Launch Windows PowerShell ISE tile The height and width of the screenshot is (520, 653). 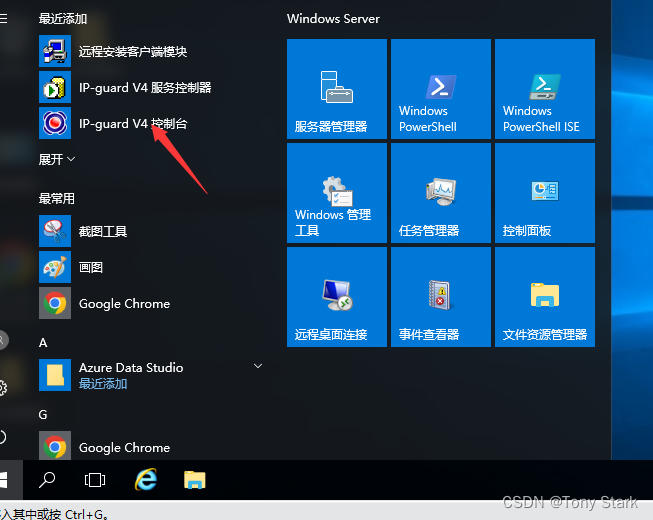(545, 89)
